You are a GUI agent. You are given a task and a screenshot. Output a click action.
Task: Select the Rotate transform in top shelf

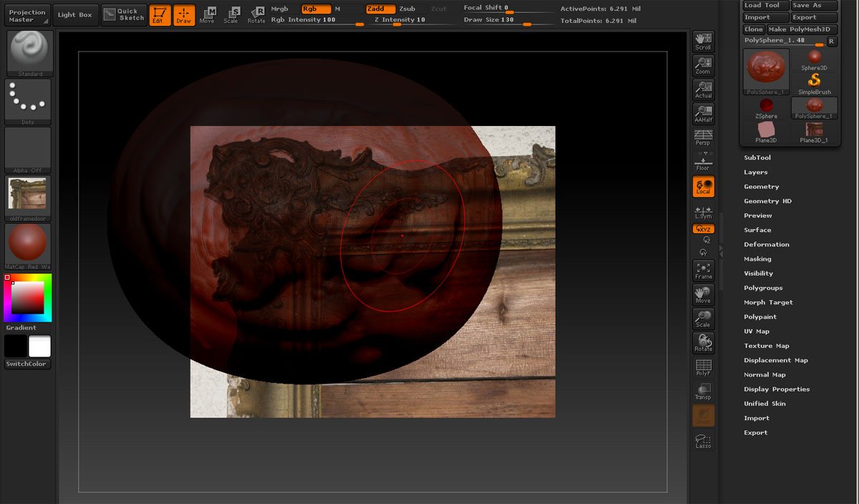pos(256,15)
